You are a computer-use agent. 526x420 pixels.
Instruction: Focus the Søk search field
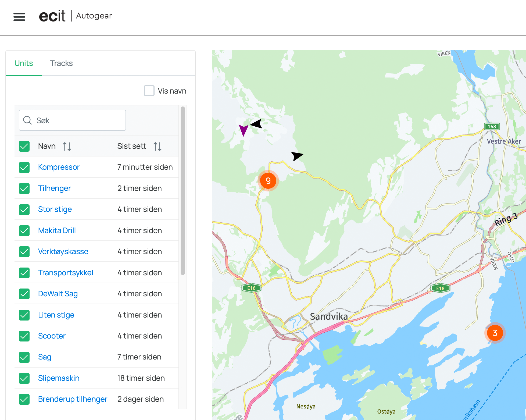coord(72,120)
